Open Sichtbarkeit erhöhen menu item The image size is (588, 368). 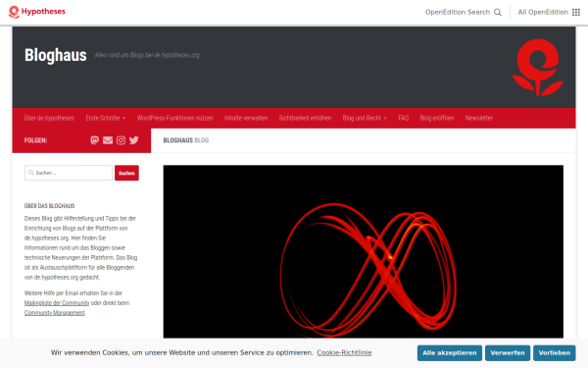tap(305, 118)
